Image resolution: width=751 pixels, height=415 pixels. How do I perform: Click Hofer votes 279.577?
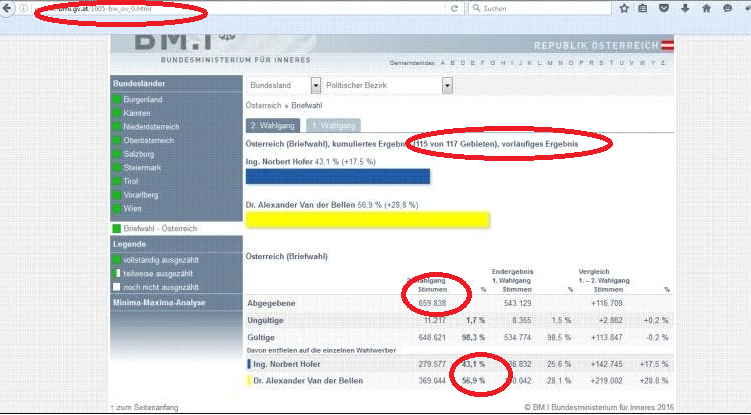click(x=432, y=365)
